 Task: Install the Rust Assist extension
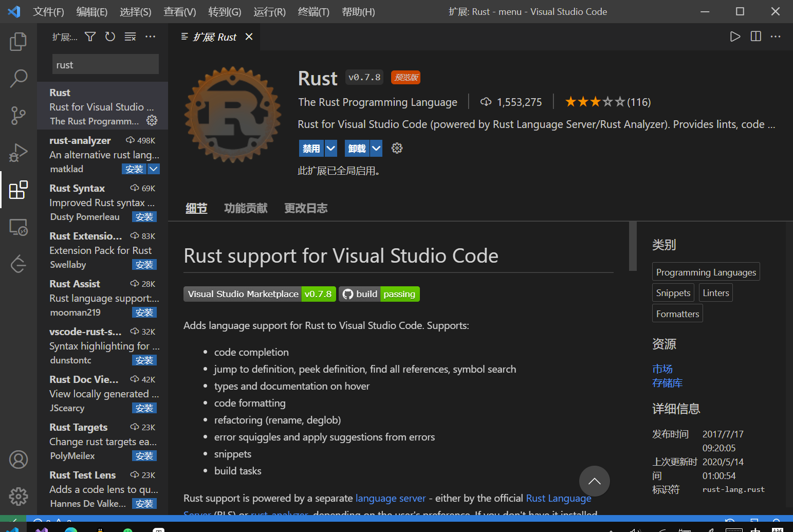click(144, 313)
